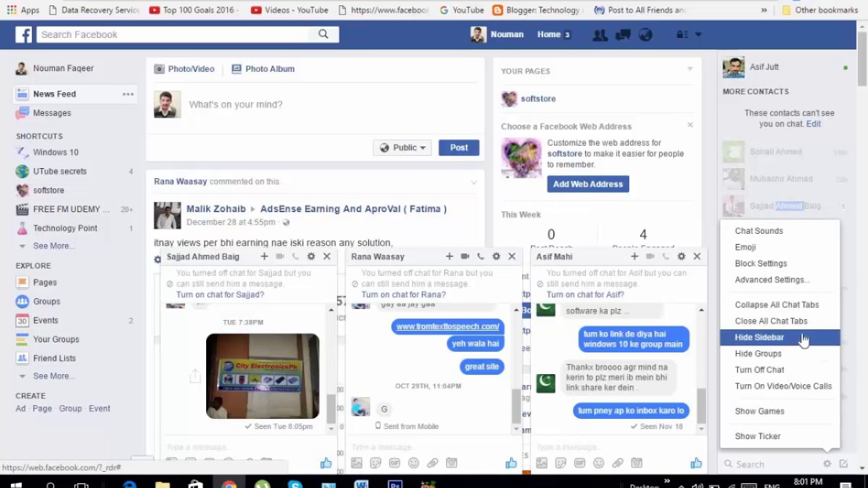Open Friend Requests icon in top bar
Image resolution: width=868 pixels, height=488 pixels.
pyautogui.click(x=599, y=35)
